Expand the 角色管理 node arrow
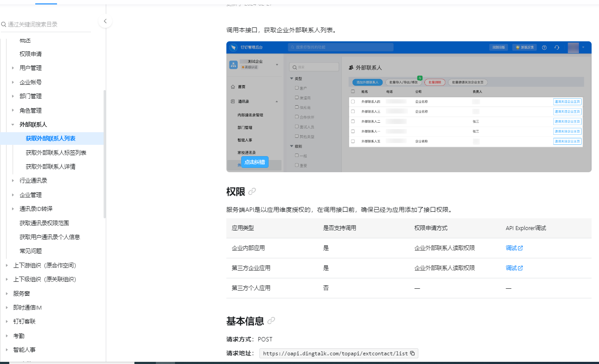Viewport: 599px width, 364px height. [x=13, y=110]
